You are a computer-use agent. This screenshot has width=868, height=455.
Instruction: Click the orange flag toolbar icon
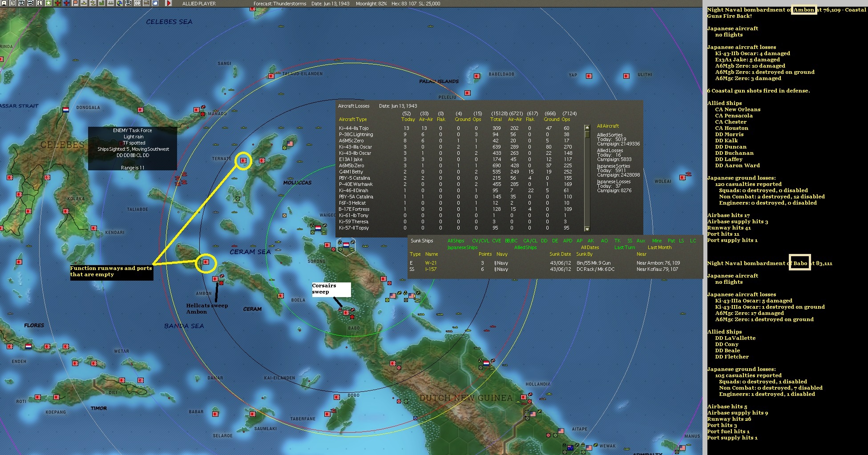(75, 3)
